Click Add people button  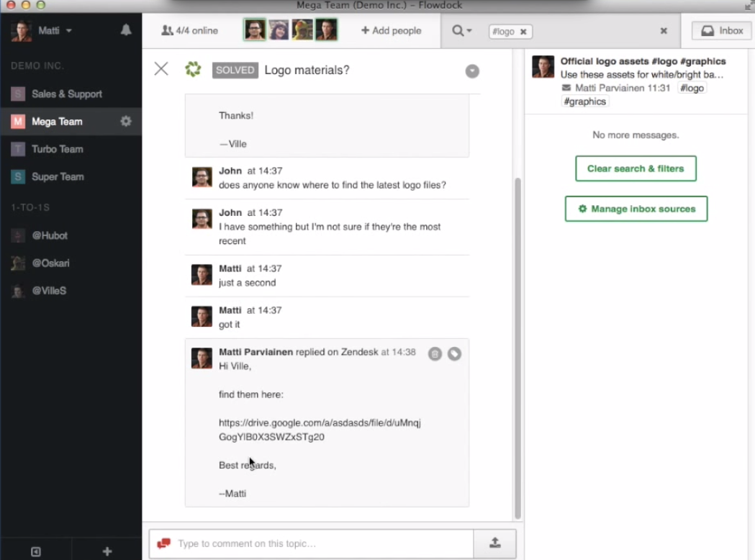point(391,30)
